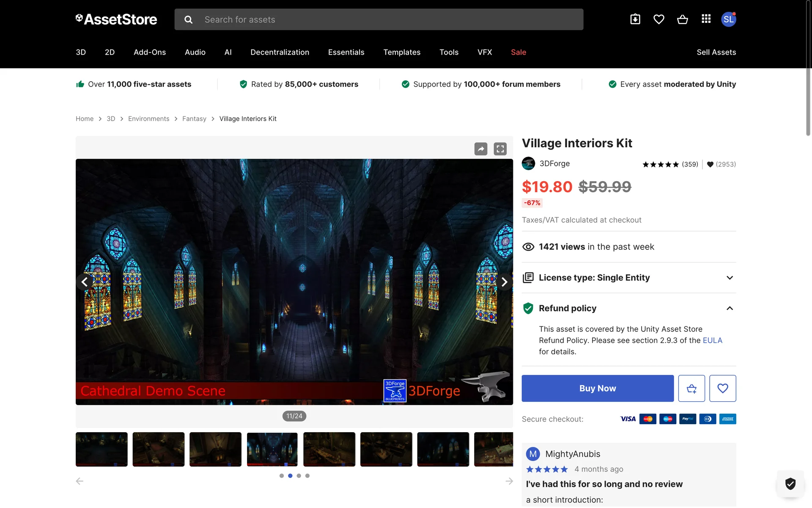Image resolution: width=812 pixels, height=508 pixels.
Task: Open the apps grid menu icon
Action: 706,19
